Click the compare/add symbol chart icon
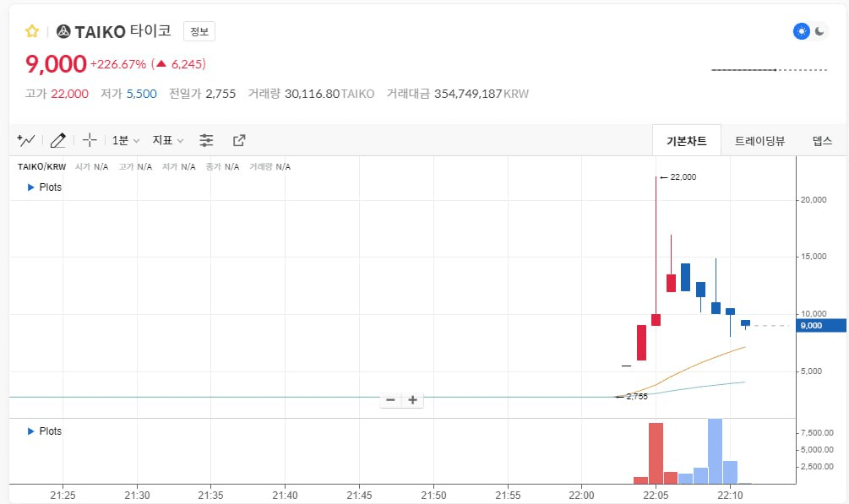 26,140
